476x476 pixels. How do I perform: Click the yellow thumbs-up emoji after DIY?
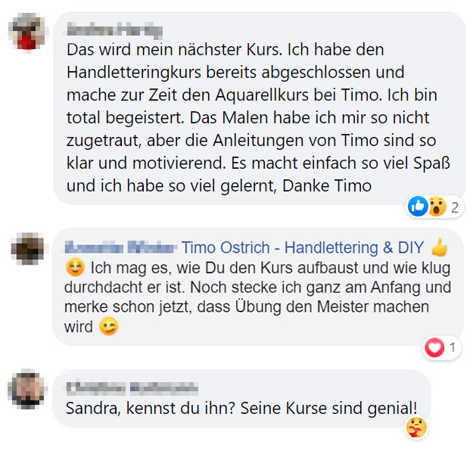(x=439, y=247)
